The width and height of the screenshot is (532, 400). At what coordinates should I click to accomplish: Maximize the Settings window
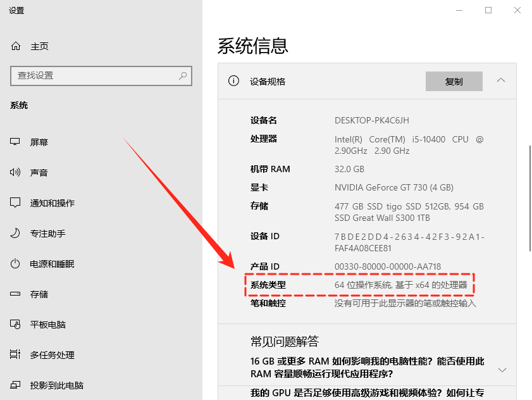click(x=488, y=10)
